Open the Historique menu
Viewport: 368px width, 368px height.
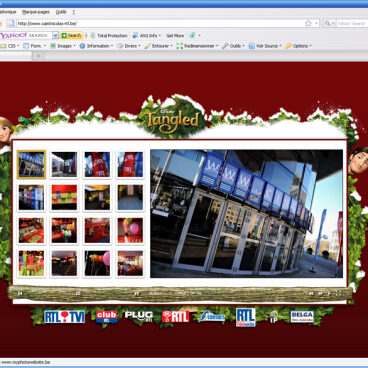(8, 12)
